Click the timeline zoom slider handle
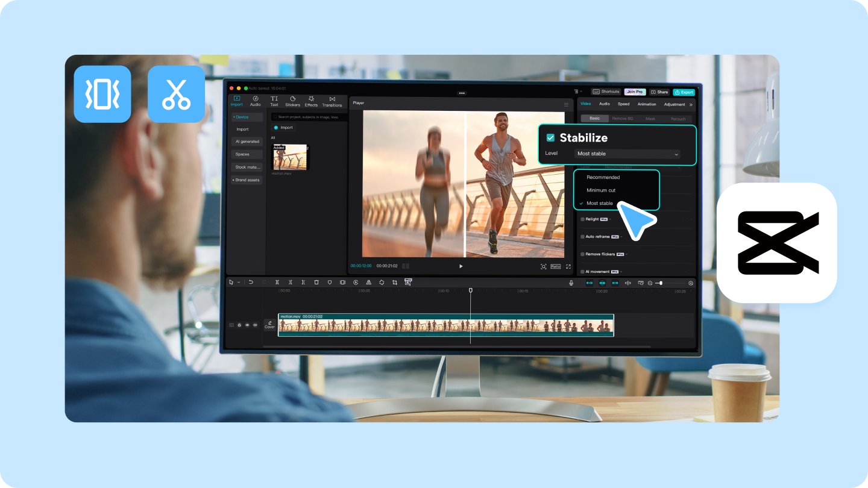The height and width of the screenshot is (488, 868). [x=661, y=283]
